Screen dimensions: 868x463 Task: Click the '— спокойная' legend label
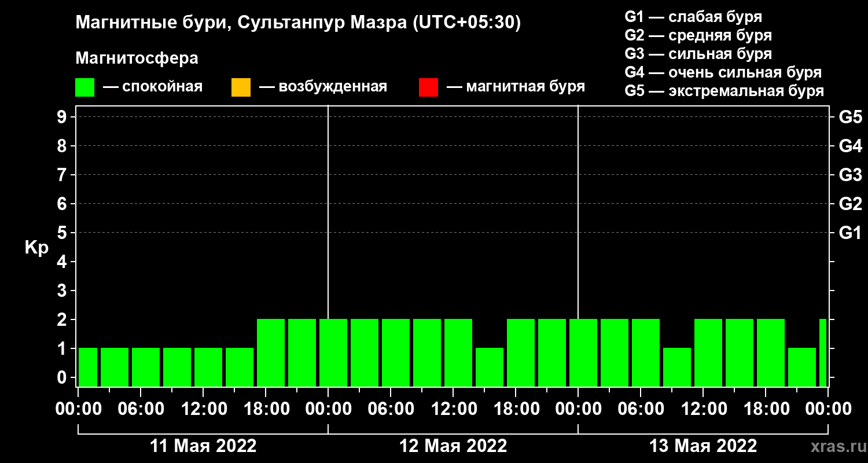[x=153, y=87]
